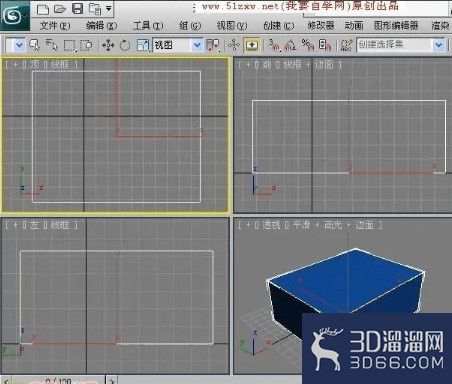Open the 3ds Max application button menu
Viewport: 452px width, 384px height.
[x=15, y=15]
